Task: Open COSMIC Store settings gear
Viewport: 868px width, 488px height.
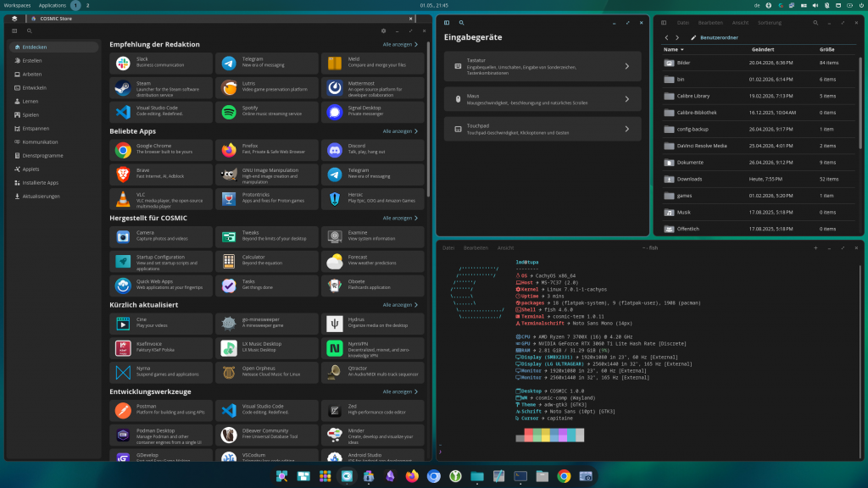Action: pos(383,31)
